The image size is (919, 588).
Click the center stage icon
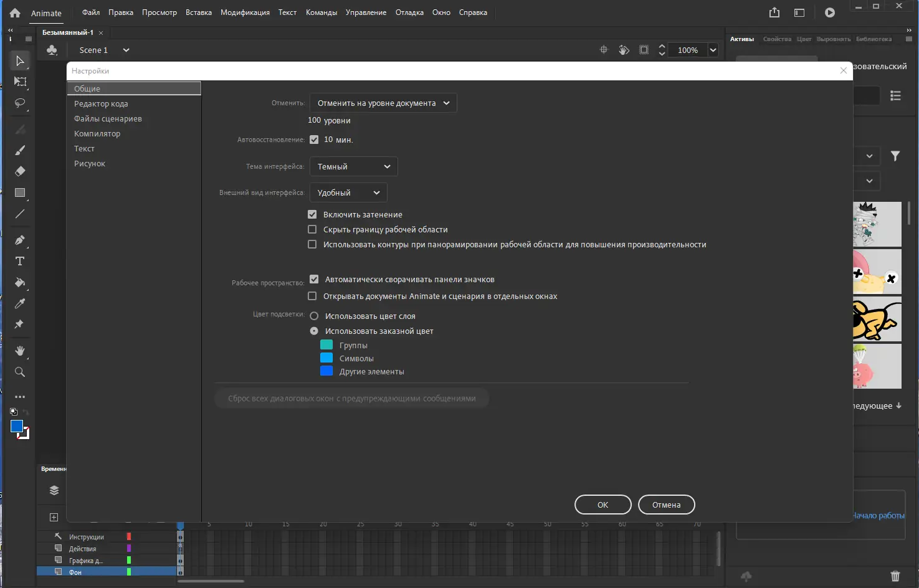(604, 50)
